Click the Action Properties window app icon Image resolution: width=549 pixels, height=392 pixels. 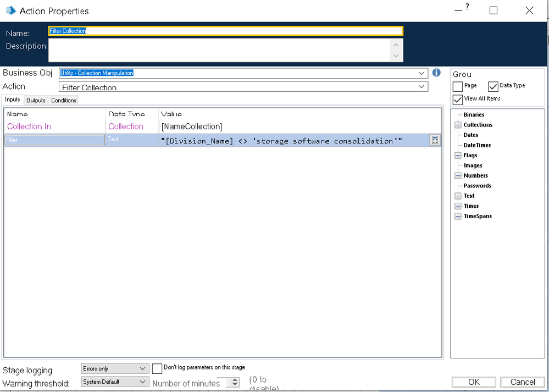(x=10, y=11)
